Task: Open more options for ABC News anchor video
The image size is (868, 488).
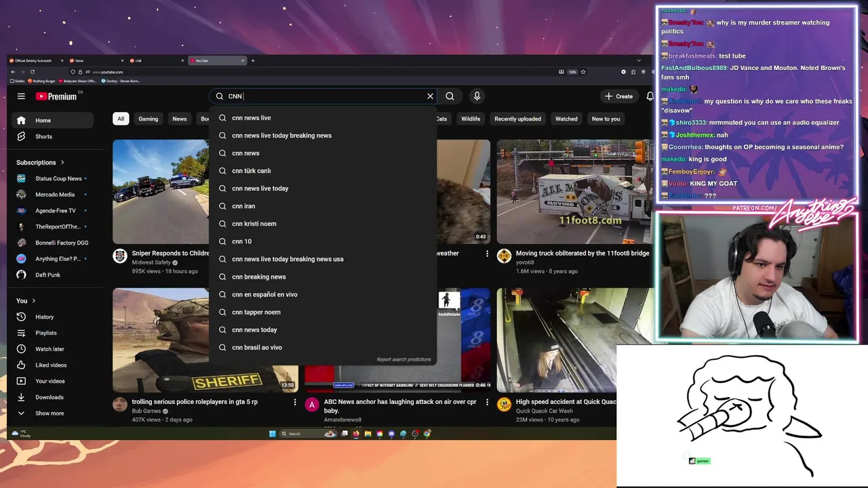Action: pyautogui.click(x=487, y=403)
